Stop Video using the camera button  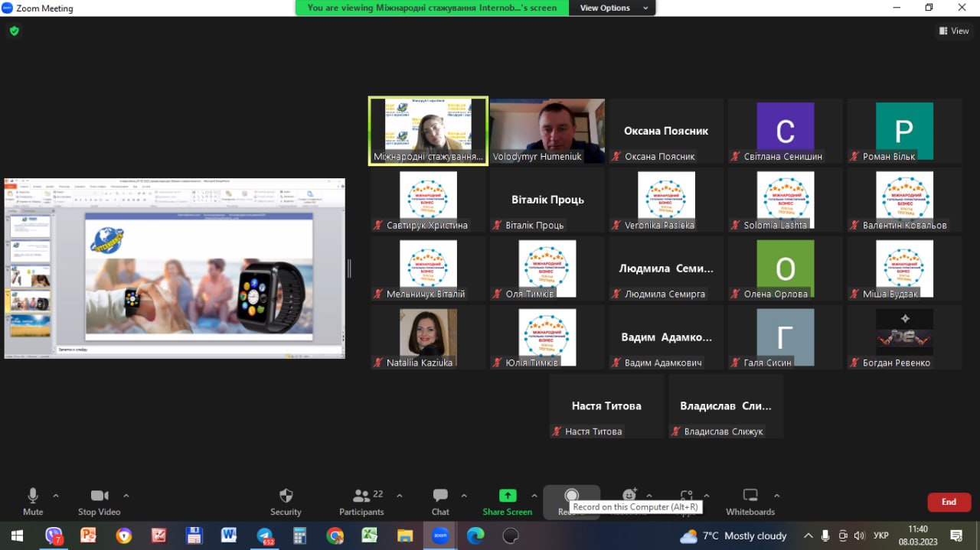[99, 501]
